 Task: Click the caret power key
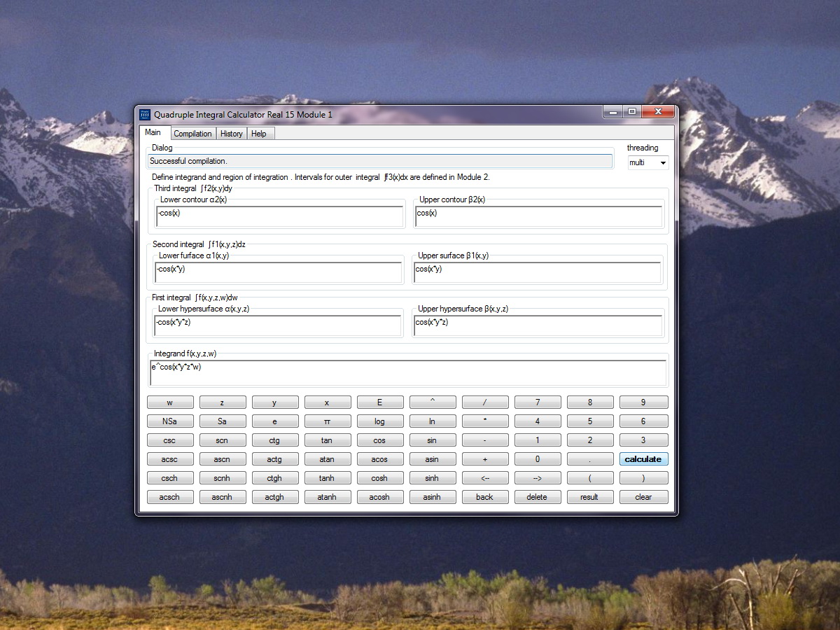[433, 402]
